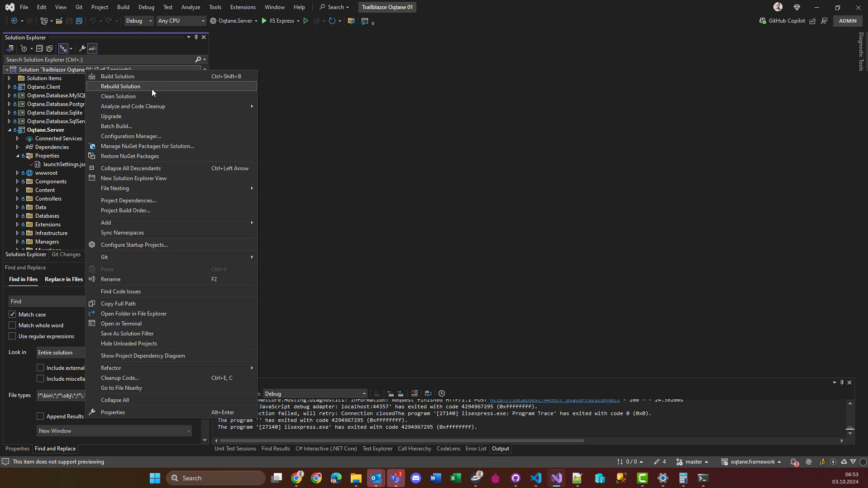Open Microsoft Teams from the taskbar

tap(396, 478)
